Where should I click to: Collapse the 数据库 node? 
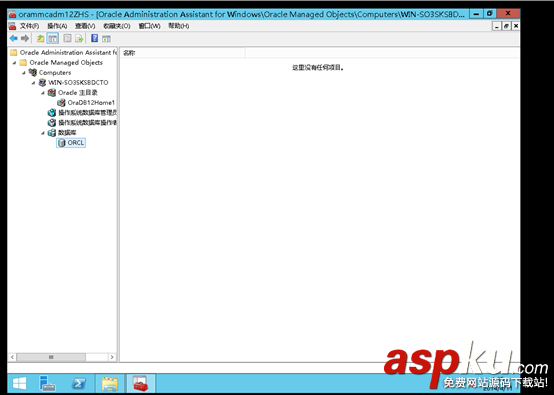(43, 133)
